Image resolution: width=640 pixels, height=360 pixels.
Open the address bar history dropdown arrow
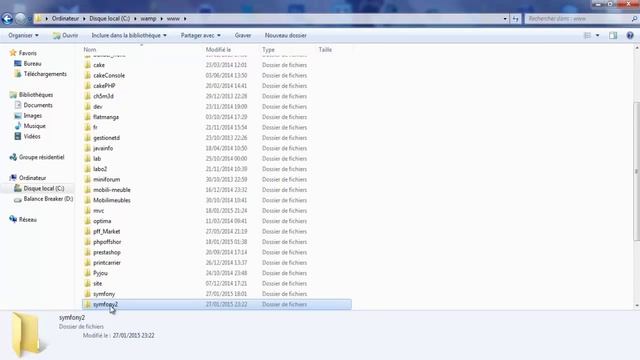coord(505,19)
